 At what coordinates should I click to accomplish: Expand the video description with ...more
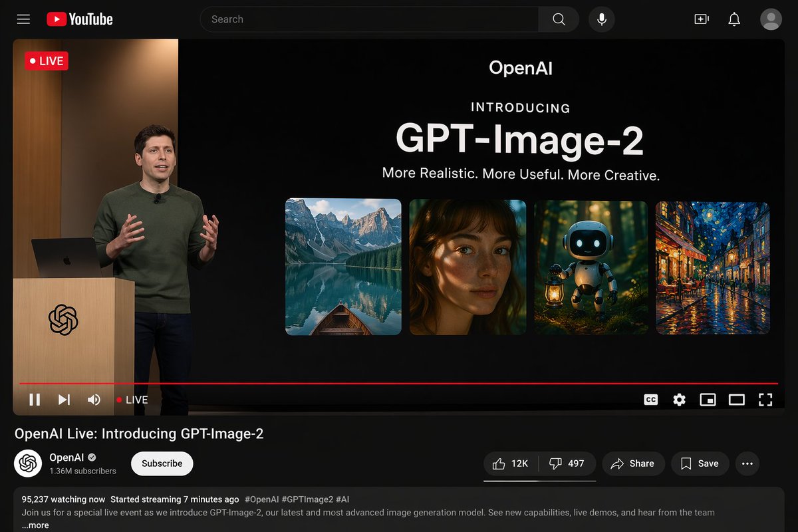click(x=35, y=525)
